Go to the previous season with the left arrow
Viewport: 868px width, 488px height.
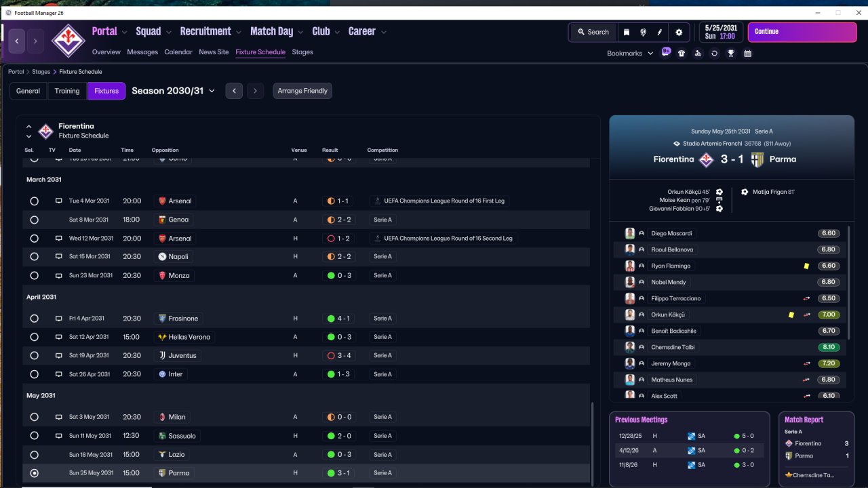click(x=234, y=91)
